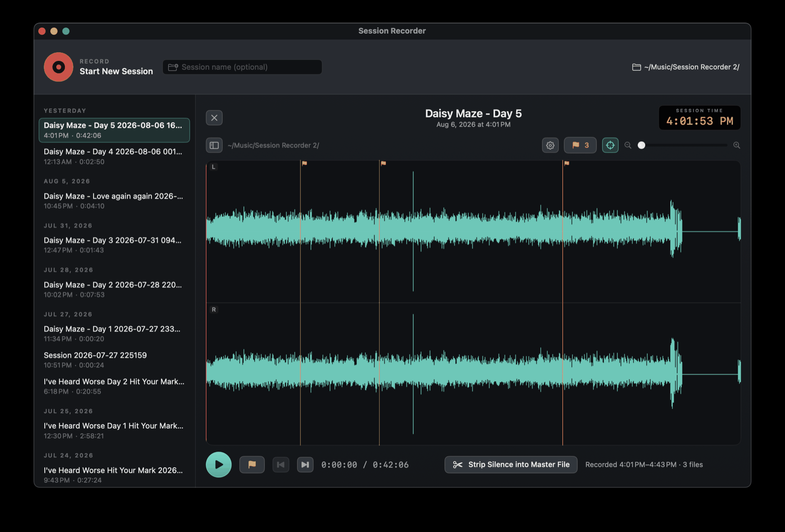Open I've Heard Worse Hit Your Mark 9:43 PM session
This screenshot has height=532, width=785.
coord(114,475)
